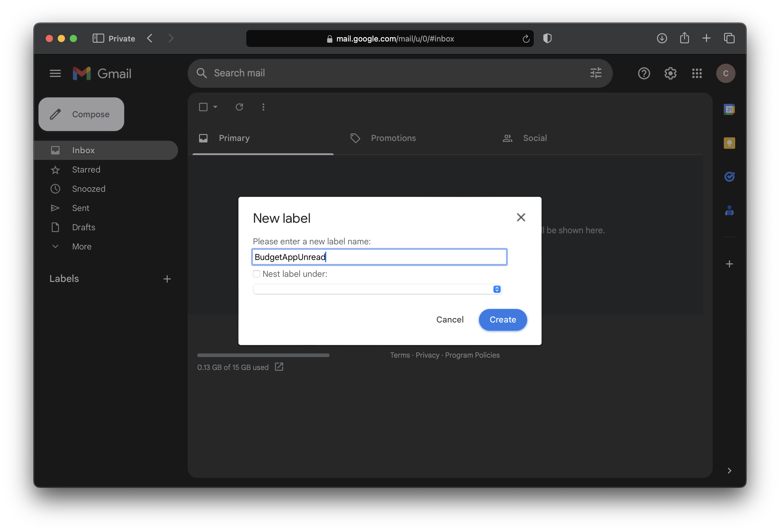Screen dimensions: 780x532
Task: Click the label name input field
Action: tap(379, 257)
